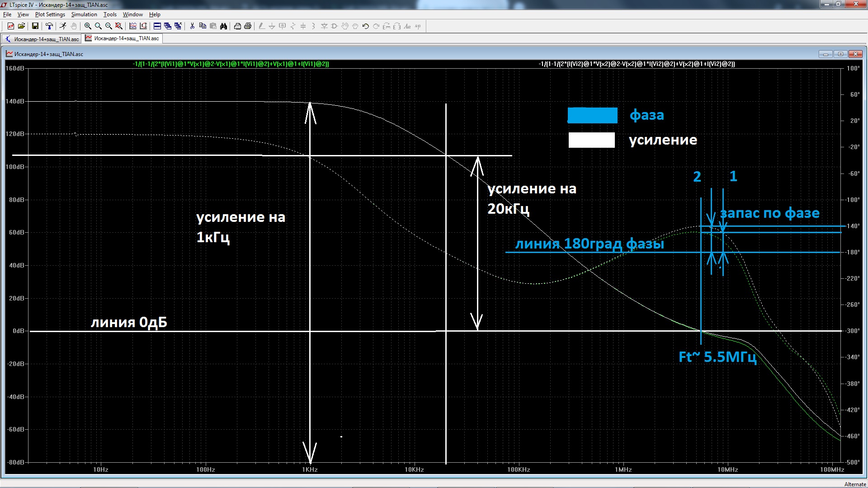This screenshot has width=868, height=488.
Task: Click the Cut scissors icon
Action: 192,26
